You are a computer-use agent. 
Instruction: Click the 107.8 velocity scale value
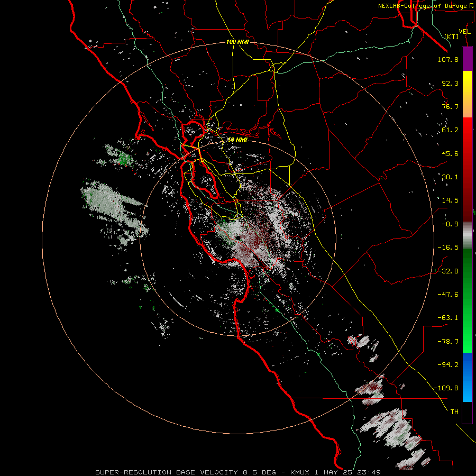pyautogui.click(x=448, y=59)
